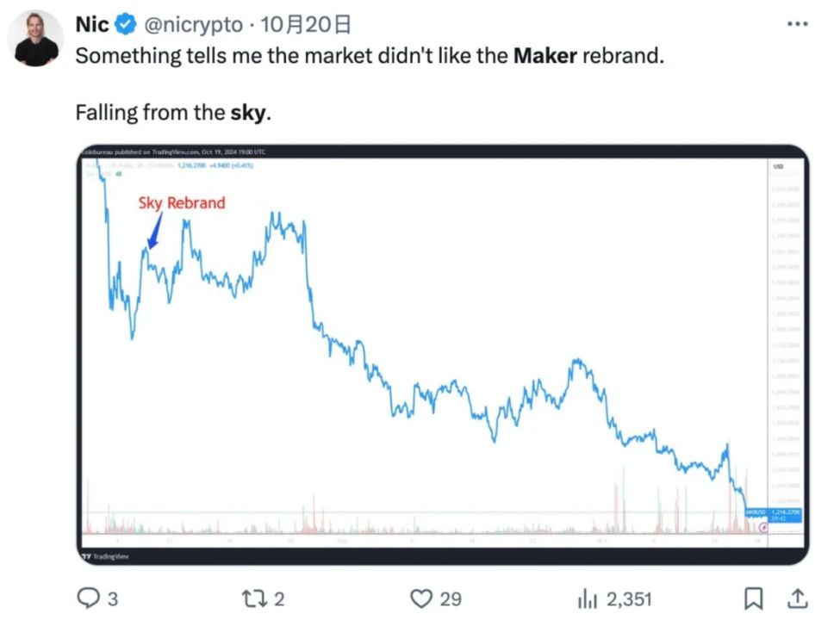Image resolution: width=840 pixels, height=620 pixels.
Task: Click the bold word sky
Action: pyautogui.click(x=249, y=112)
